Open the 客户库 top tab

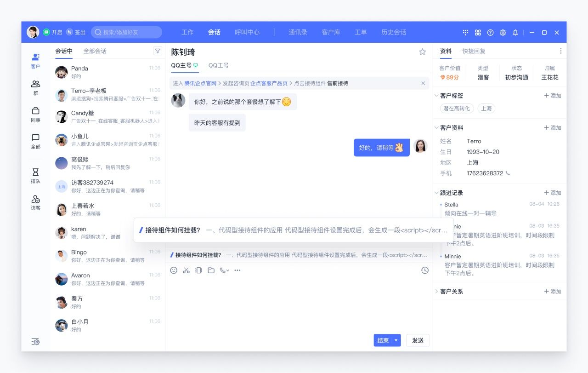[x=331, y=32]
